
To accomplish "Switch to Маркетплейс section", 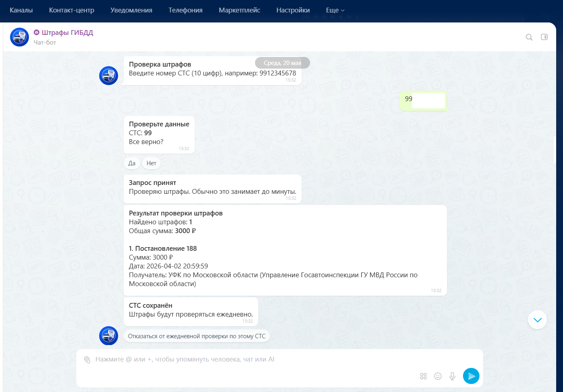I will [x=239, y=10].
